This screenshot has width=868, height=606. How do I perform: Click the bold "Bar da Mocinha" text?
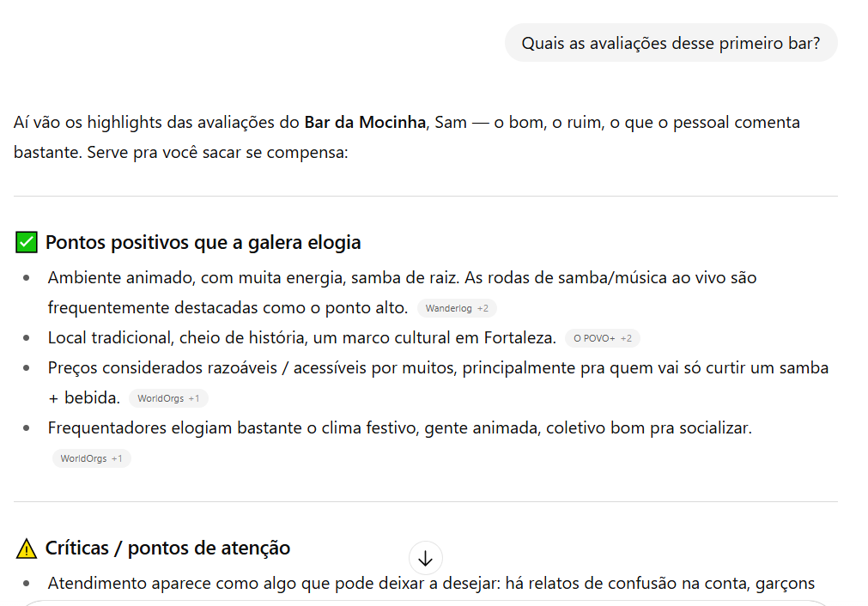[x=365, y=123]
